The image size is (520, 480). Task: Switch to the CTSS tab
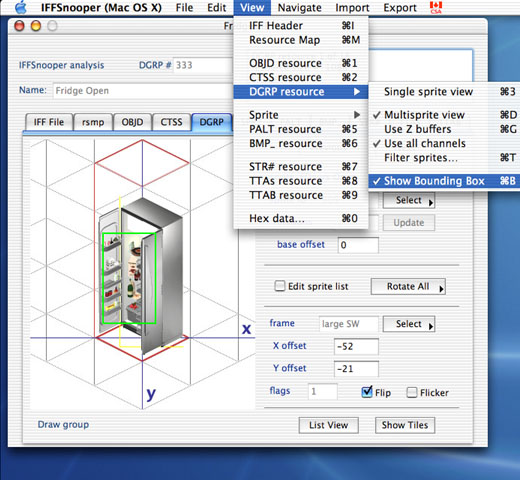[171, 122]
